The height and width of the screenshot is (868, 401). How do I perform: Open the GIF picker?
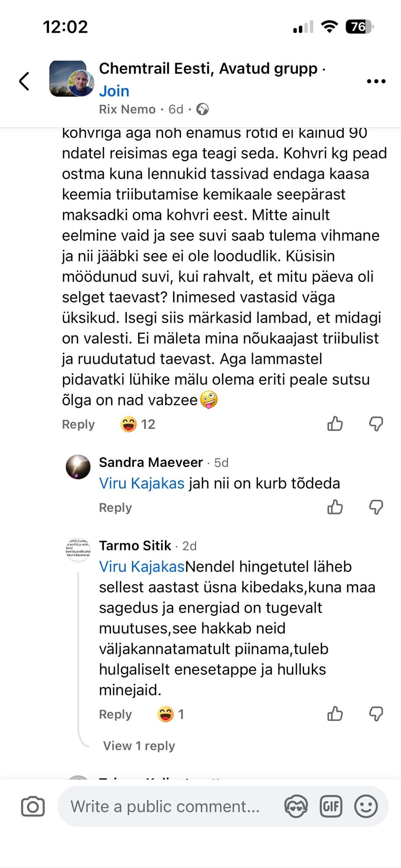(x=330, y=806)
